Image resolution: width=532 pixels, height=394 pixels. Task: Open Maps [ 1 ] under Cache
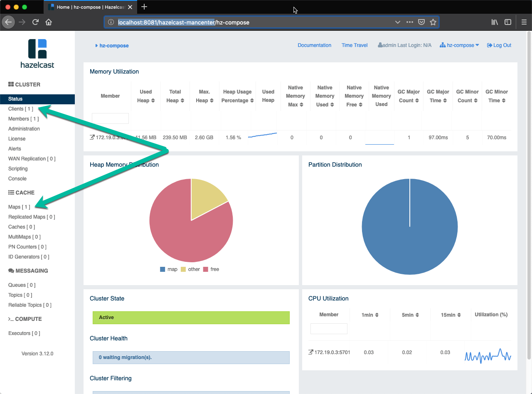point(19,207)
